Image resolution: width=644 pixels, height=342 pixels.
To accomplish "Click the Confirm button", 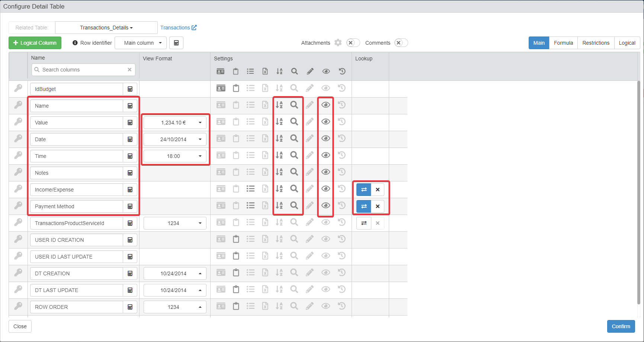I will (x=621, y=326).
